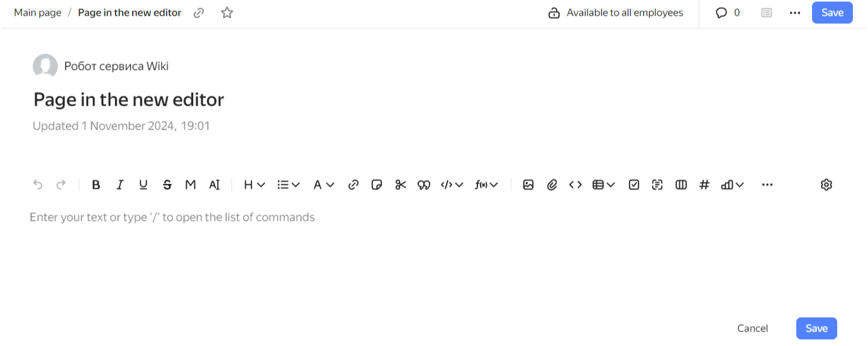Toggle italic text formatting
The width and height of the screenshot is (868, 346).
[120, 185]
